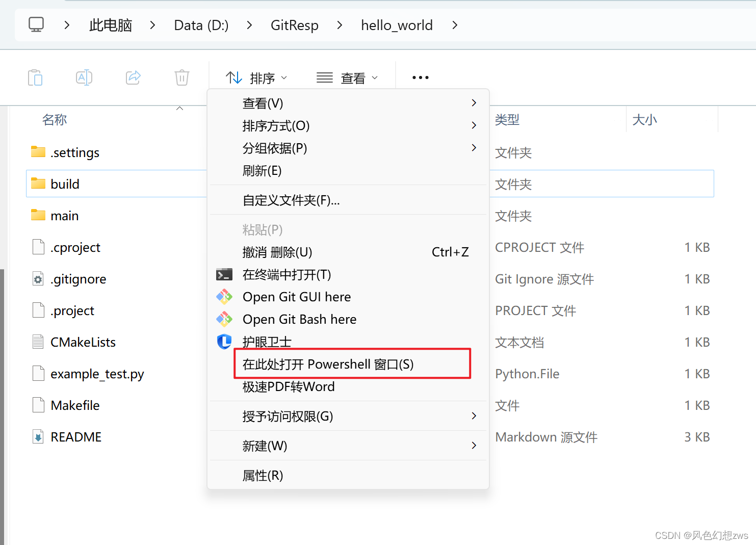Click 刷新(E) in the context menu
756x545 pixels.
pos(262,170)
